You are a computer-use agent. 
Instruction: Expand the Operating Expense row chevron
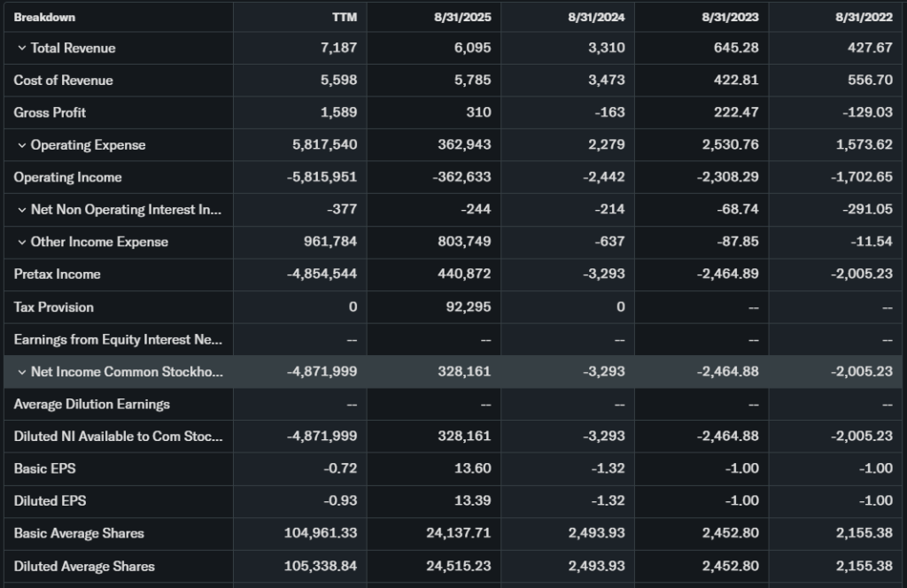(x=21, y=145)
